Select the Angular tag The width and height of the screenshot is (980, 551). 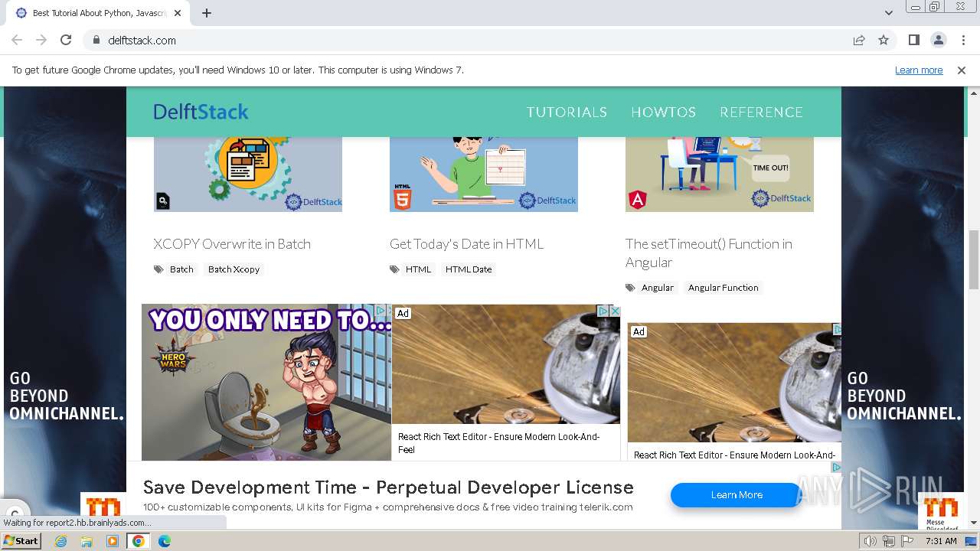(x=658, y=288)
